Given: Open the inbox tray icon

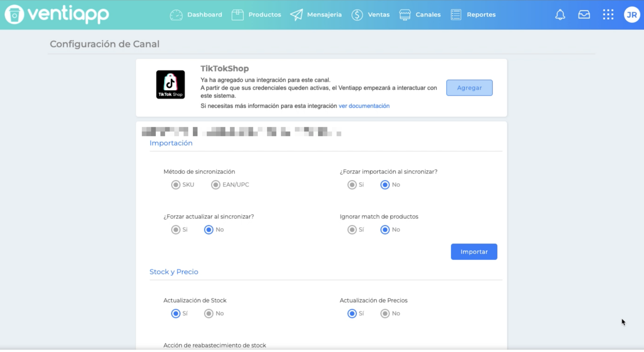Looking at the screenshot, I should coord(584,15).
